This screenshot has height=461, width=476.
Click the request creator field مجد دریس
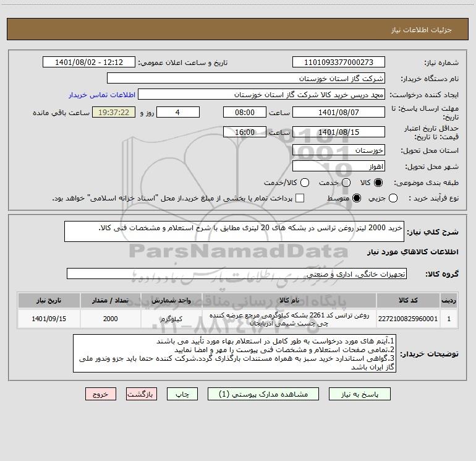pos(261,94)
